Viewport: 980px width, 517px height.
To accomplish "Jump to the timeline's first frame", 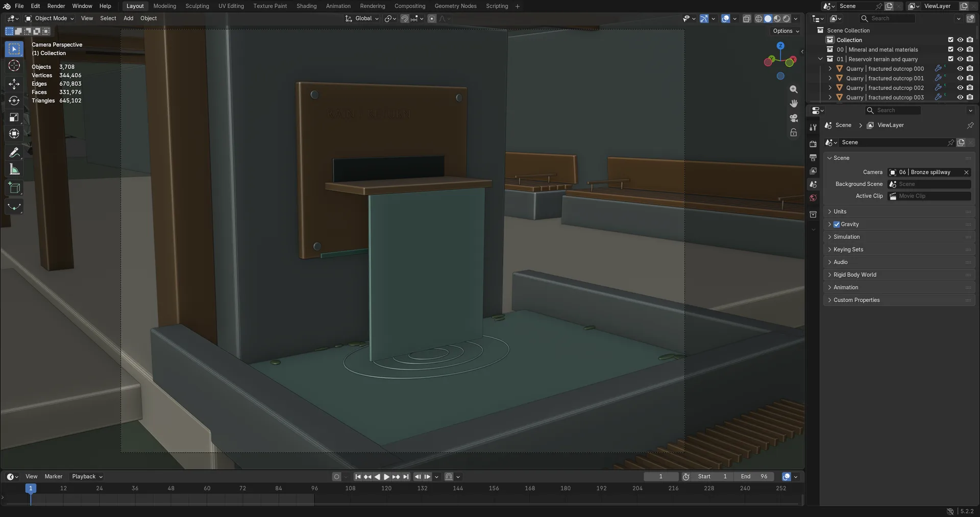I will pos(358,477).
